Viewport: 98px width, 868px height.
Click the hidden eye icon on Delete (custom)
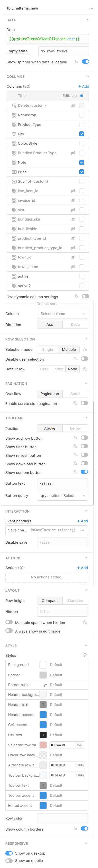(73, 106)
